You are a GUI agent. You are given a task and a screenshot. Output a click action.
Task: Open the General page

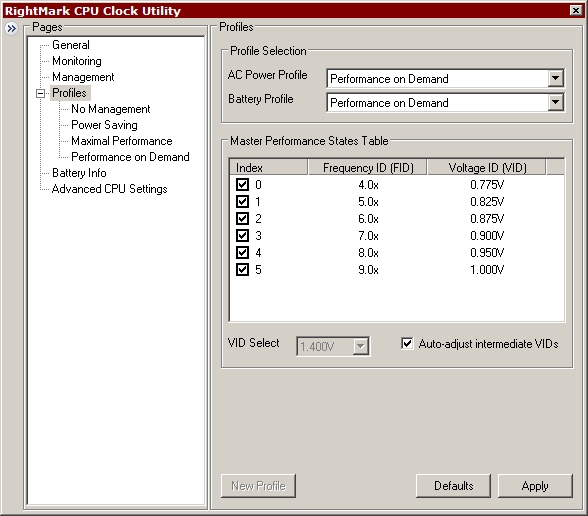(71, 45)
